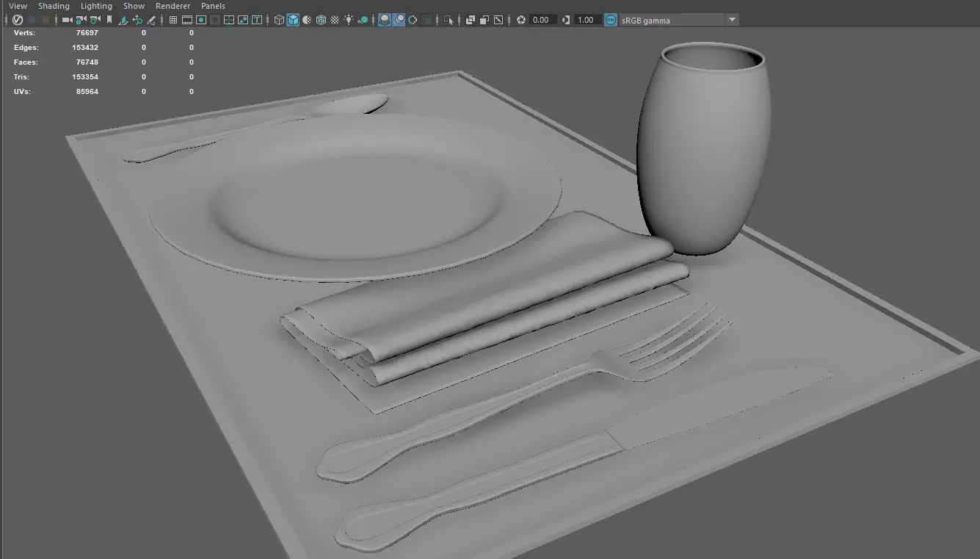Toggle the Safe Title overlay icon
The height and width of the screenshot is (559, 980).
coord(257,20)
